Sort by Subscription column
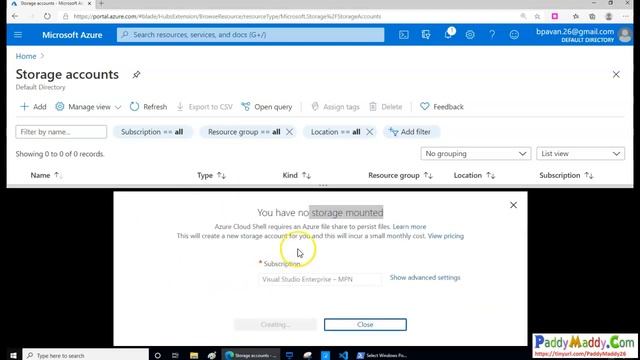Screen dimensions: 640x360 click(x=566, y=175)
